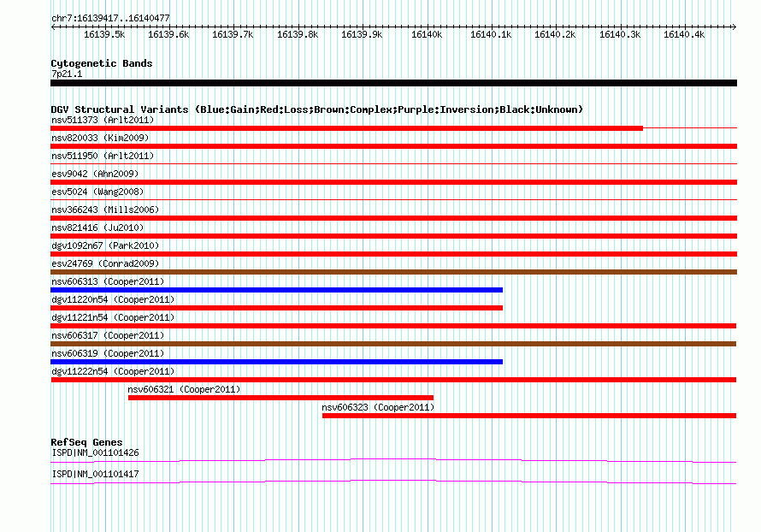761x532 pixels.
Task: Click the 16139.6k ruler tick label
Action: pyautogui.click(x=168, y=34)
